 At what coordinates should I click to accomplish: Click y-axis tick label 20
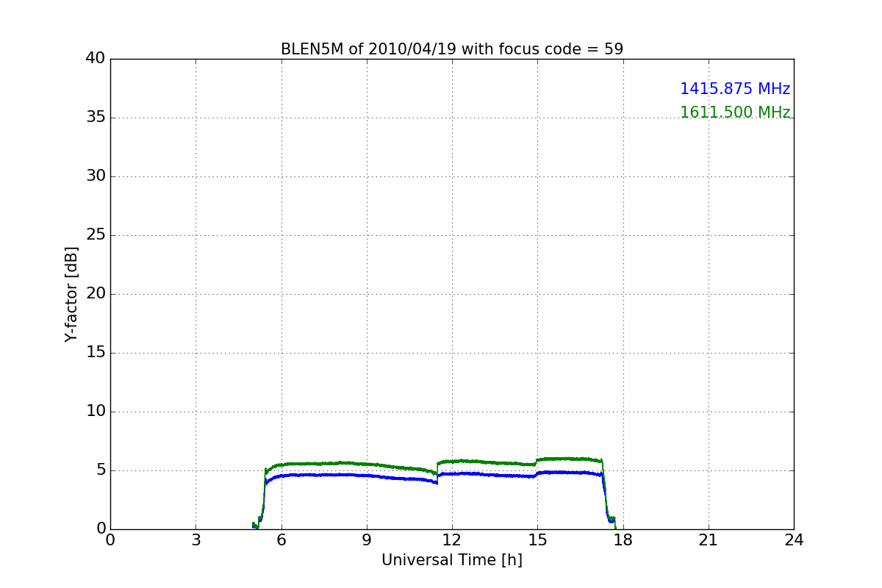(96, 294)
